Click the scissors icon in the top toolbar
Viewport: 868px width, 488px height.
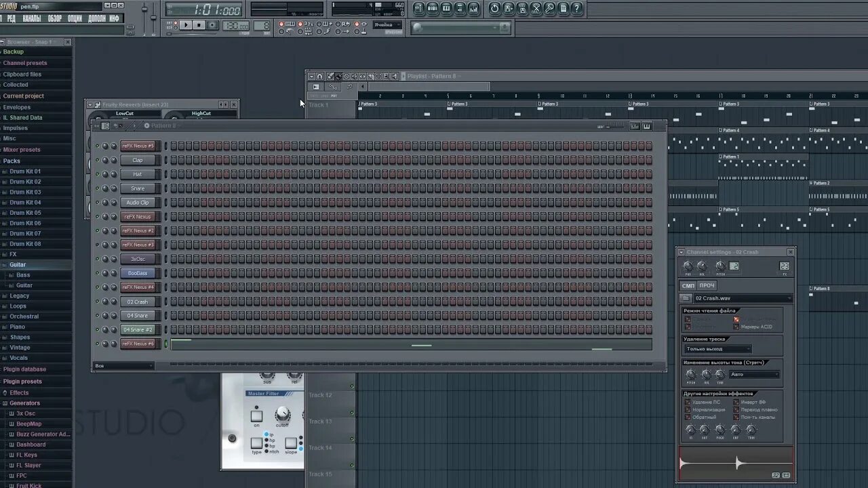[x=536, y=8]
